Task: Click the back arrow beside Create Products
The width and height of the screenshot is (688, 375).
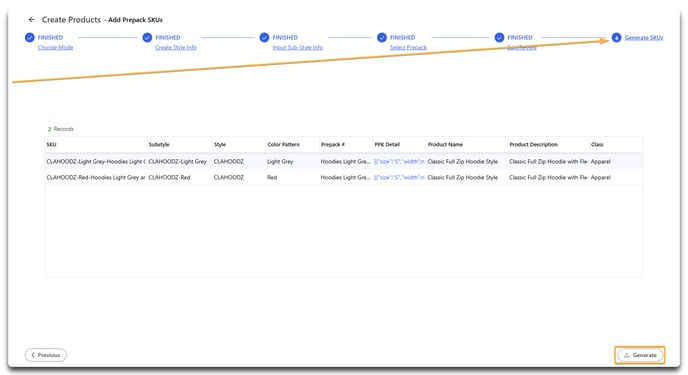Action: (31, 19)
